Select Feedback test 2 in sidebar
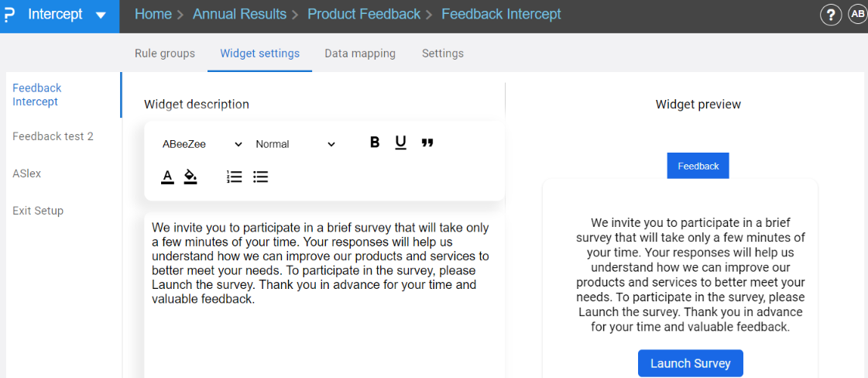This screenshot has width=868, height=378. click(53, 136)
